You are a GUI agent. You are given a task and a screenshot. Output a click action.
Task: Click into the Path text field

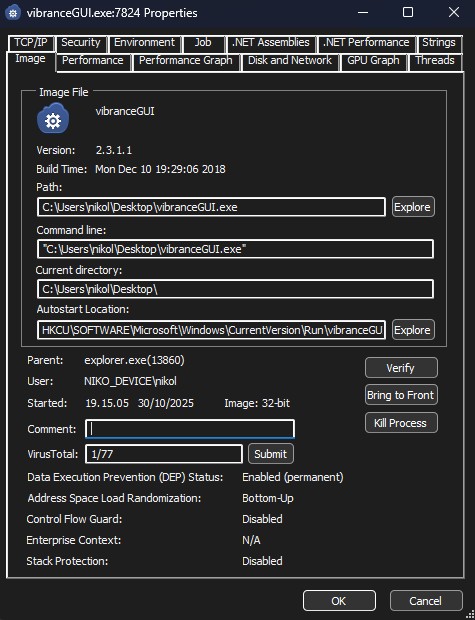[211, 207]
